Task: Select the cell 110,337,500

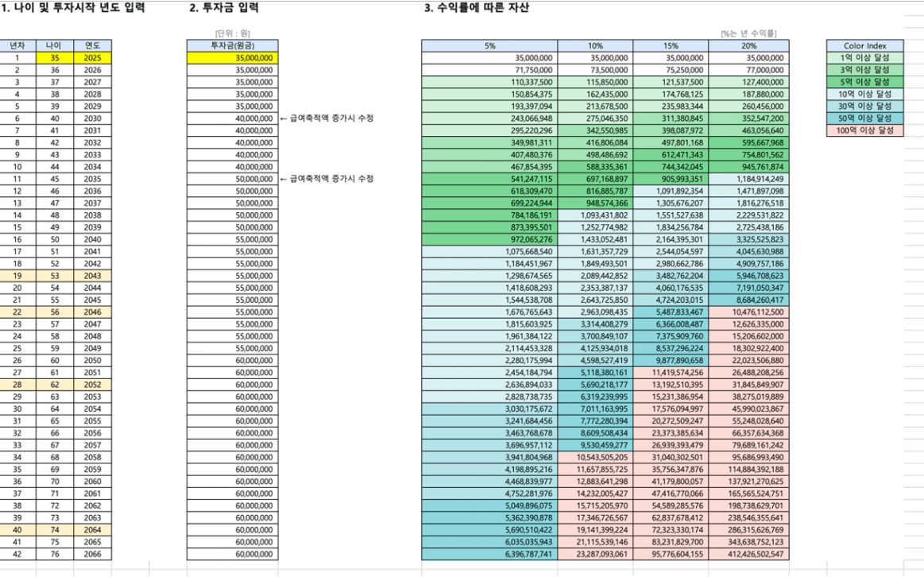Action: pyautogui.click(x=489, y=82)
